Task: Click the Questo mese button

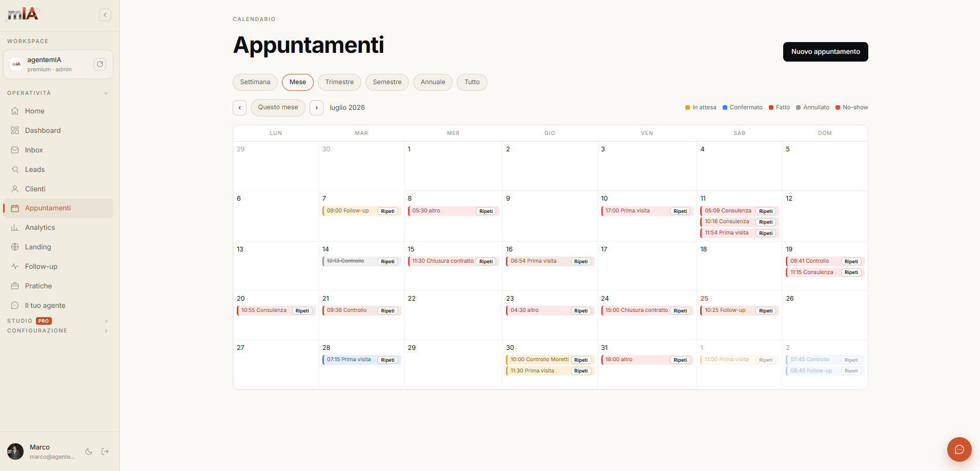Action: 278,108
